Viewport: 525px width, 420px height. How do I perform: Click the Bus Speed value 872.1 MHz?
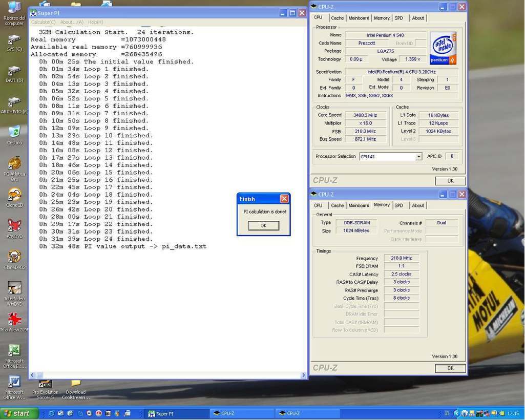(365, 139)
